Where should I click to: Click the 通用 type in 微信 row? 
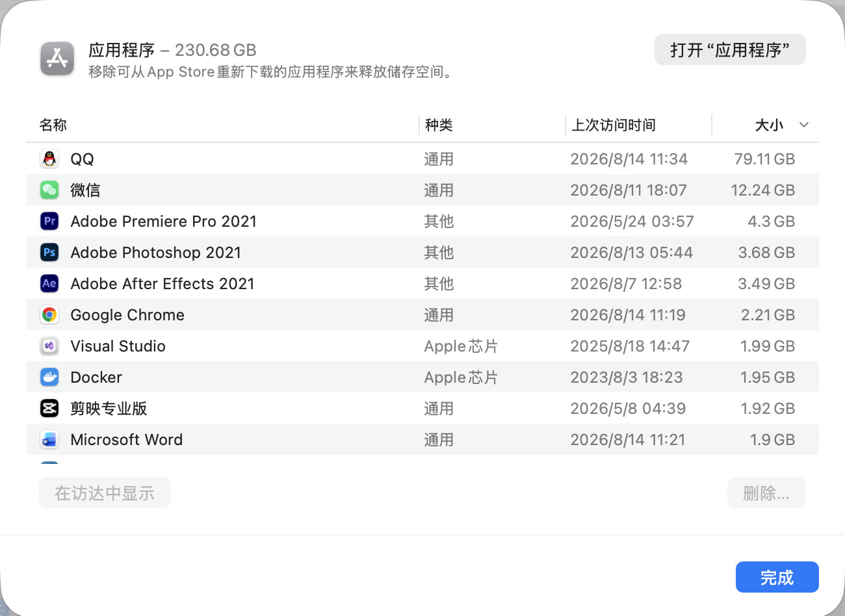(x=439, y=190)
